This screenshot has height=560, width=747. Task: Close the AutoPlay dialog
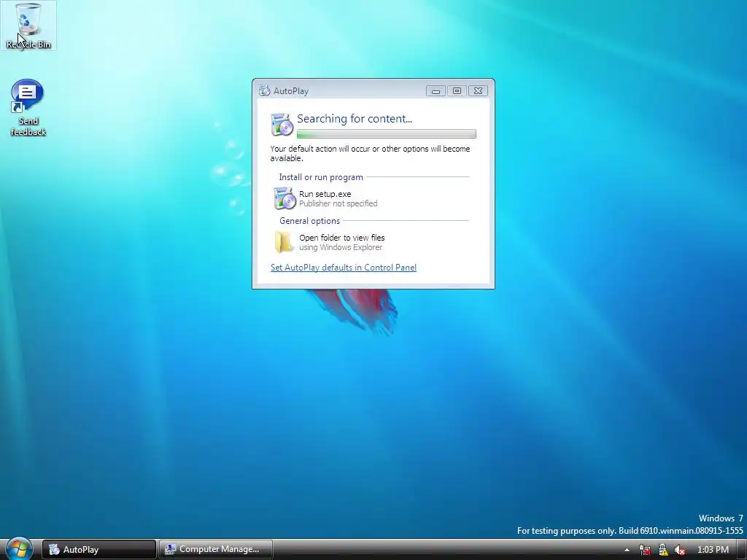(478, 91)
